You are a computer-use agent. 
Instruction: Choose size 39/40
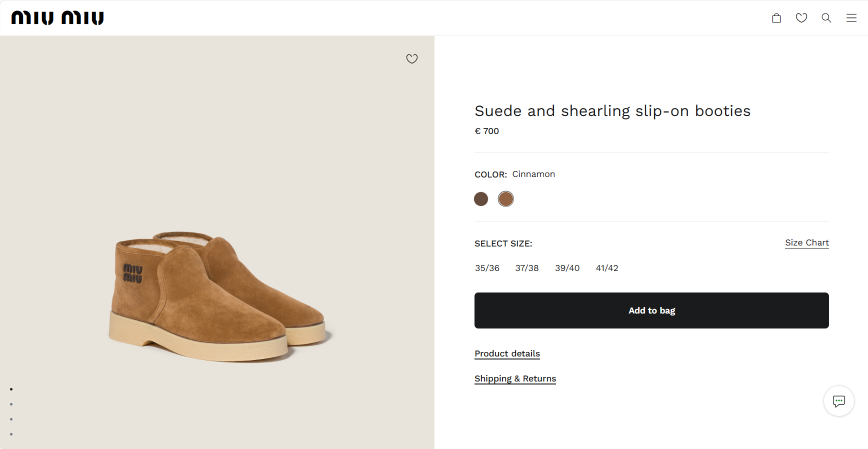pyautogui.click(x=567, y=268)
